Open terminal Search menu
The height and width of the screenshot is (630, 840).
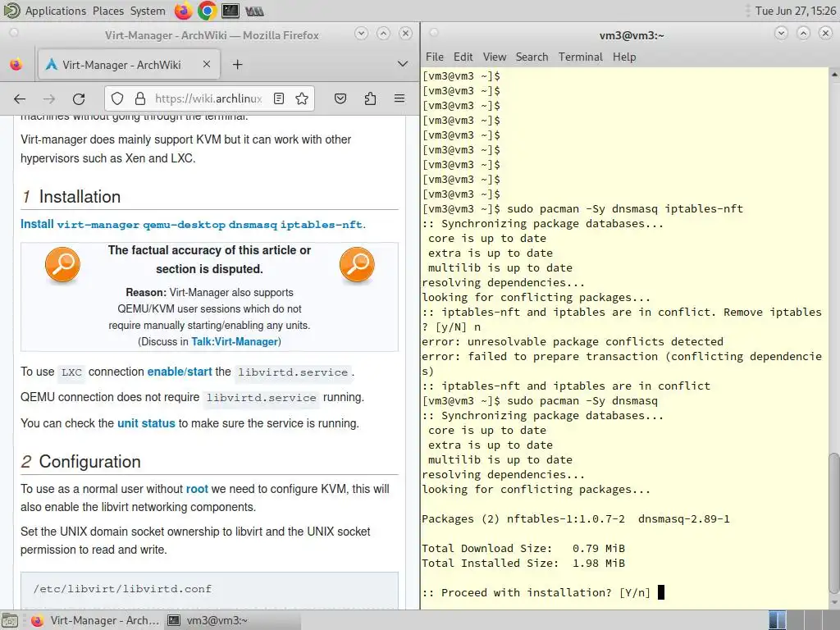[532, 57]
